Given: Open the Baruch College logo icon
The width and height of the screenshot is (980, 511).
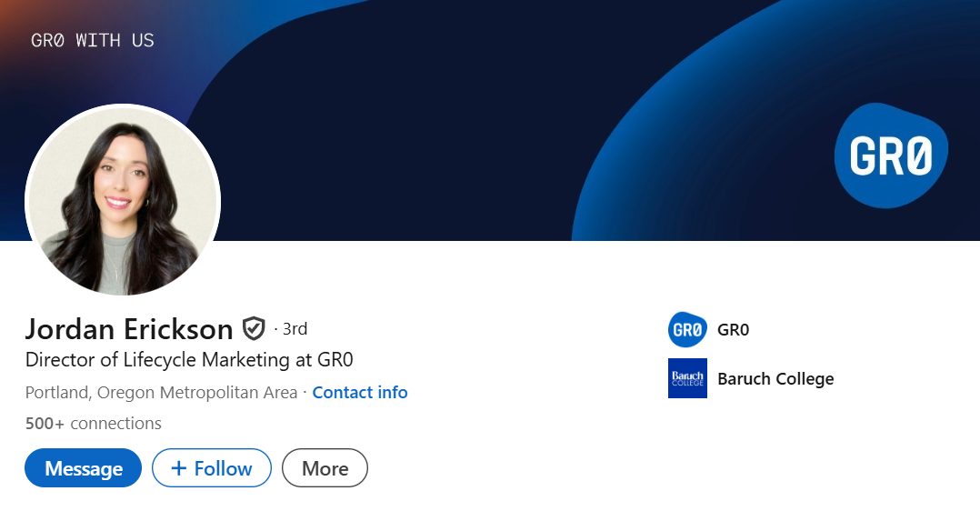Looking at the screenshot, I should coord(687,378).
